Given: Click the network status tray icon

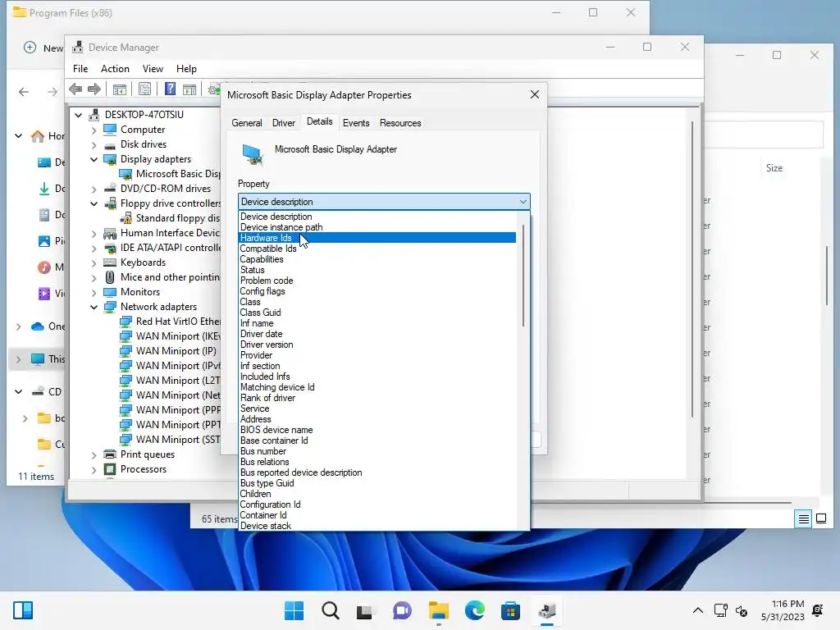Looking at the screenshot, I should click(720, 610).
